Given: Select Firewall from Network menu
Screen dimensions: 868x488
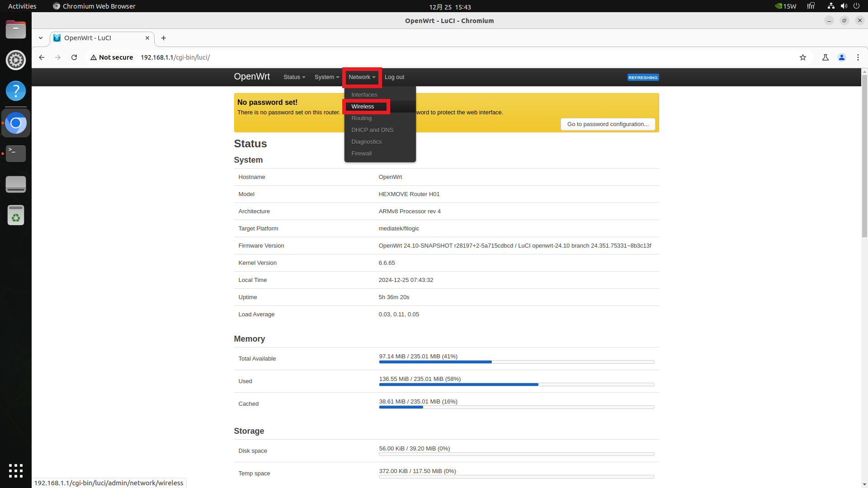Looking at the screenshot, I should (361, 154).
